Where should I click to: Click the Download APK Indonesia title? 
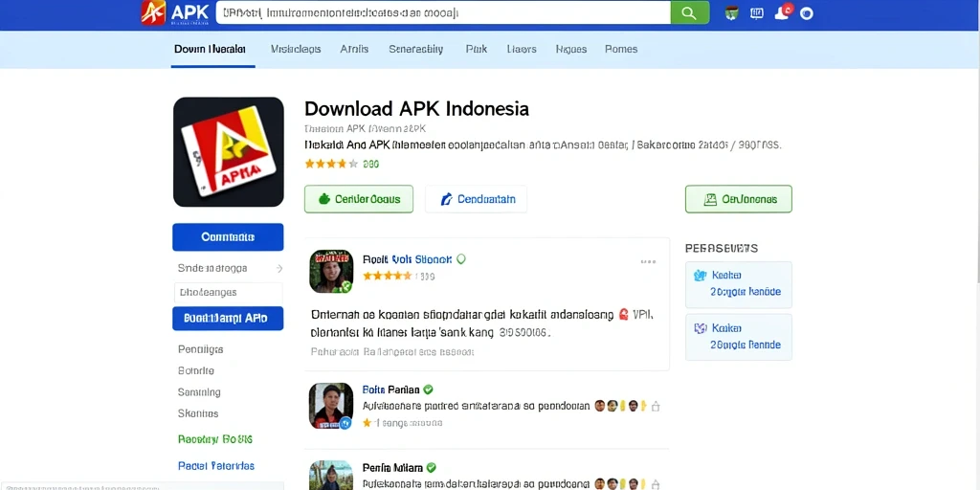tap(417, 109)
